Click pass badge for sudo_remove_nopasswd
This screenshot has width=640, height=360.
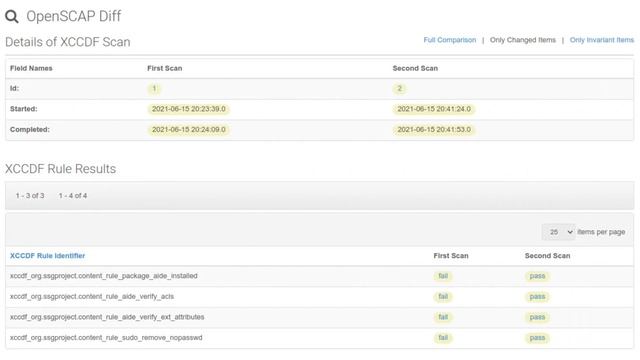pyautogui.click(x=537, y=338)
